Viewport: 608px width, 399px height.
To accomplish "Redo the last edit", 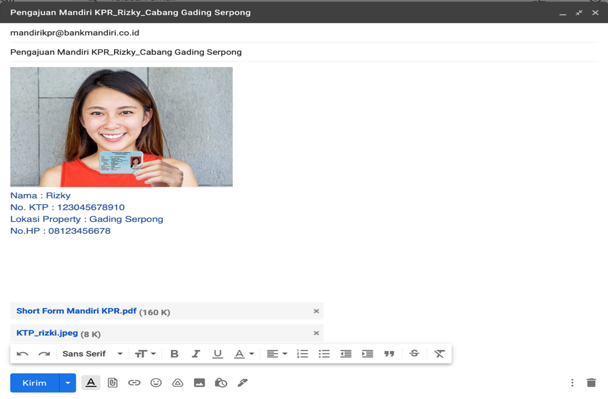I will (44, 354).
